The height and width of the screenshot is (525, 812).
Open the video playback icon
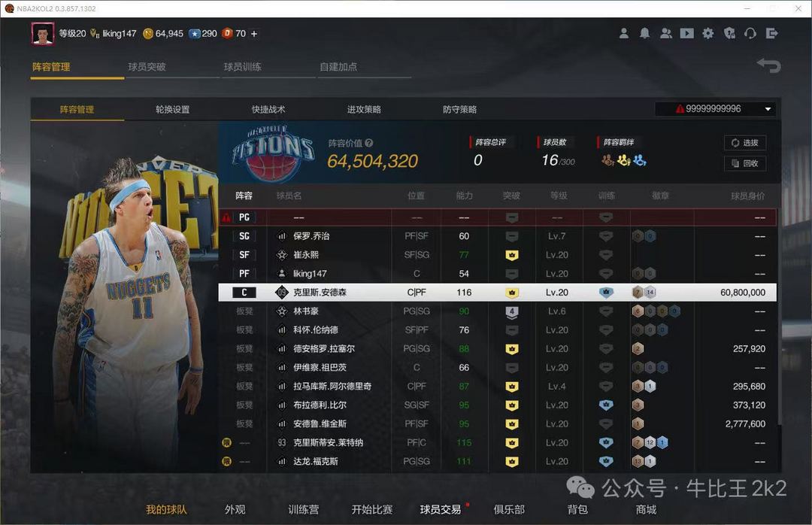click(687, 34)
